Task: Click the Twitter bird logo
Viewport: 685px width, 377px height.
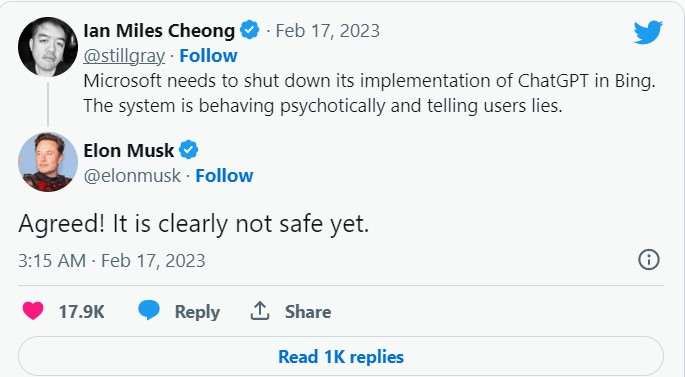Action: pyautogui.click(x=648, y=32)
